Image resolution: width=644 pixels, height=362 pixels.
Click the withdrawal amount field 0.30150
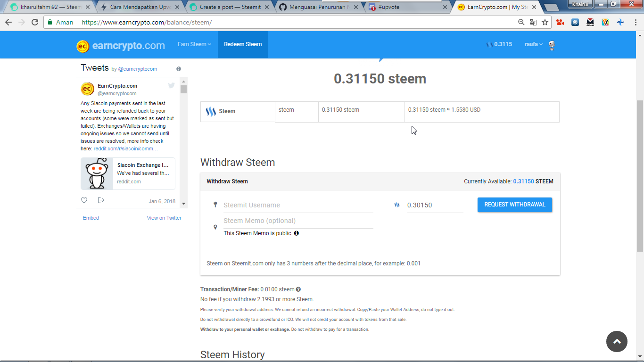pos(435,205)
